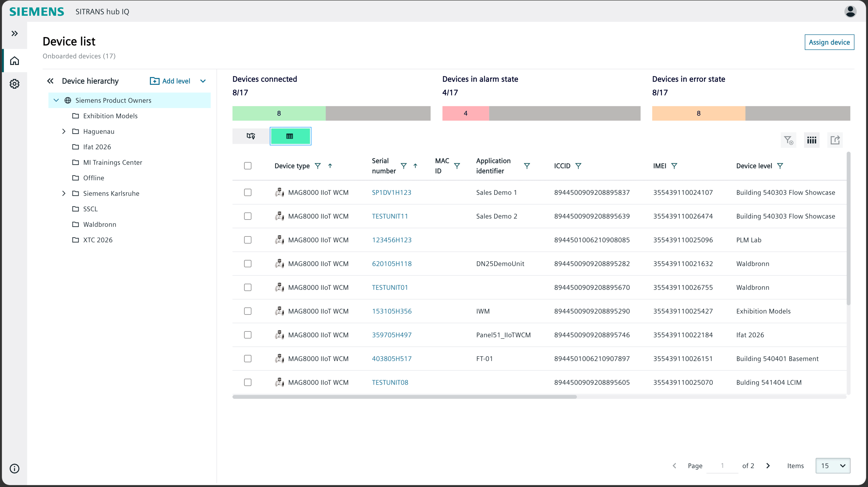Screen dimensions: 868x487
Task: Check the 153105H356 row checkbox
Action: coord(248,311)
